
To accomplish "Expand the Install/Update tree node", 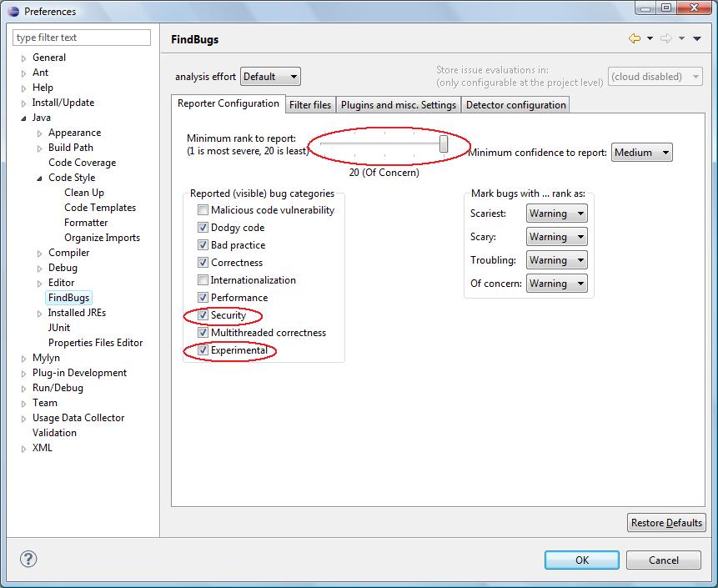I will click(24, 103).
